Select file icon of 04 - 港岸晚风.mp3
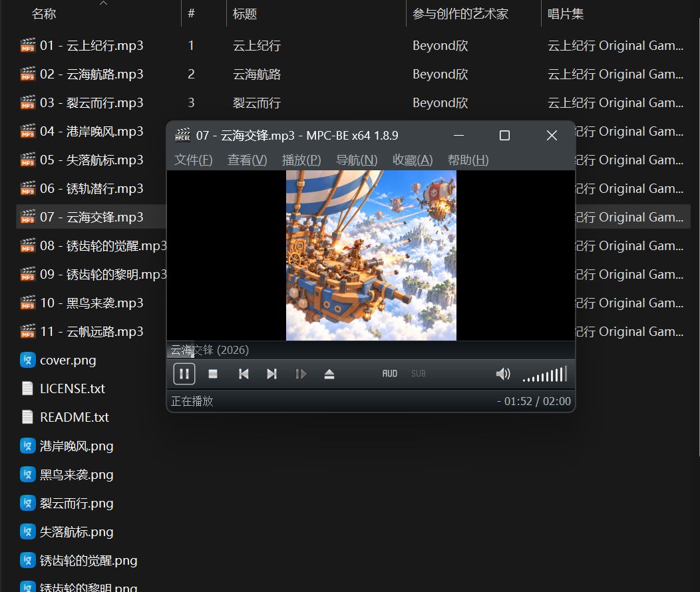The width and height of the screenshot is (700, 592). point(28,131)
